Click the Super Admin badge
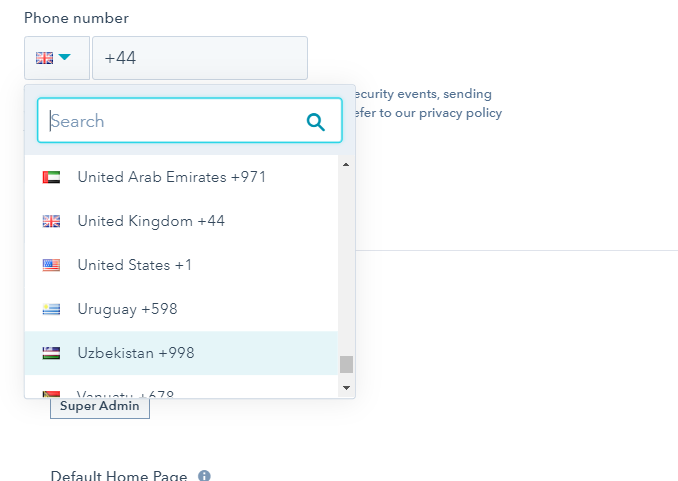 coord(100,407)
